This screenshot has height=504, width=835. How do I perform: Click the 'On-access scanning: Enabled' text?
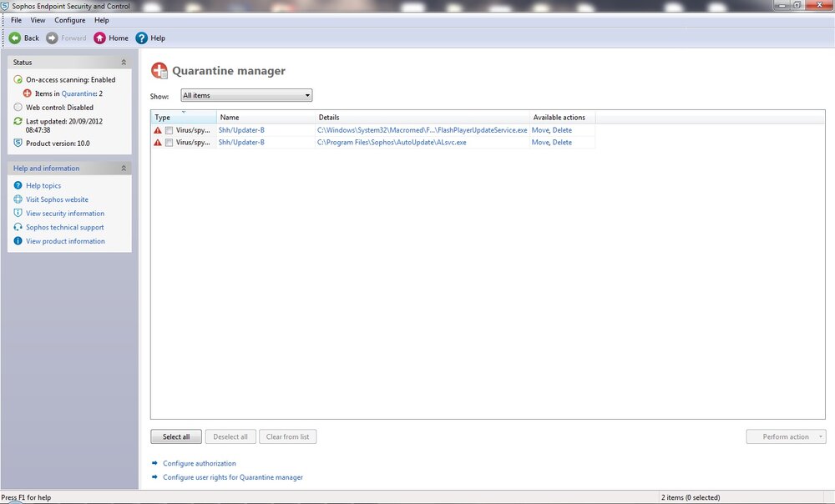70,79
